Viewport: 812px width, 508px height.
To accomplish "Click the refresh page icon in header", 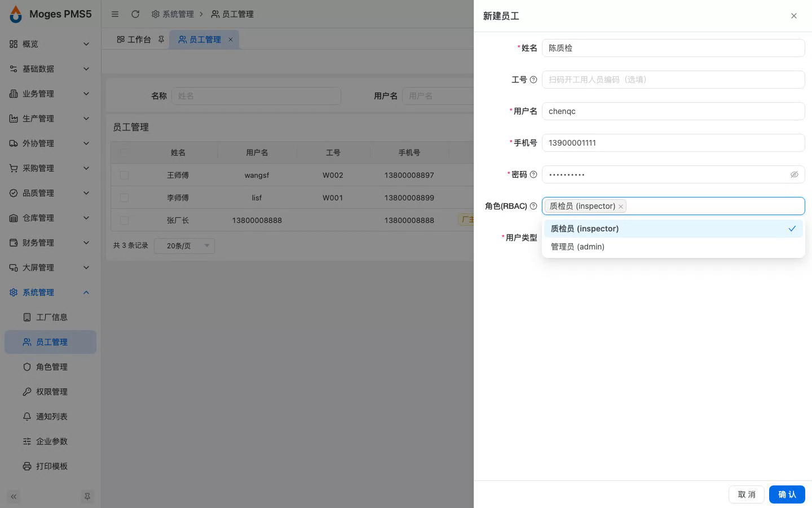I will [x=135, y=14].
